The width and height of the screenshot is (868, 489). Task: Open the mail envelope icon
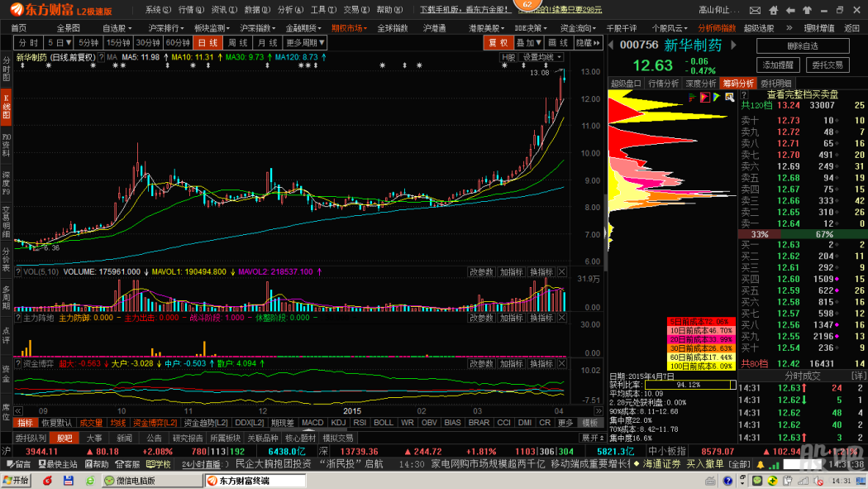(755, 10)
